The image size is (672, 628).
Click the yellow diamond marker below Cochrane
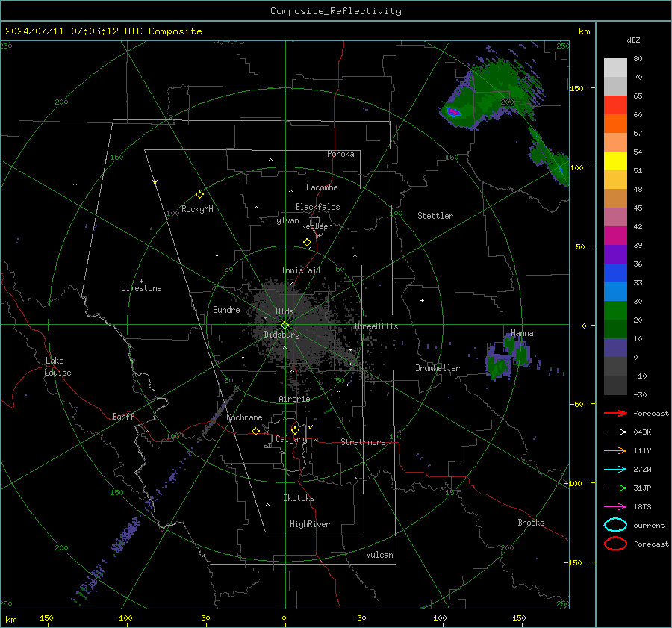pyautogui.click(x=255, y=431)
